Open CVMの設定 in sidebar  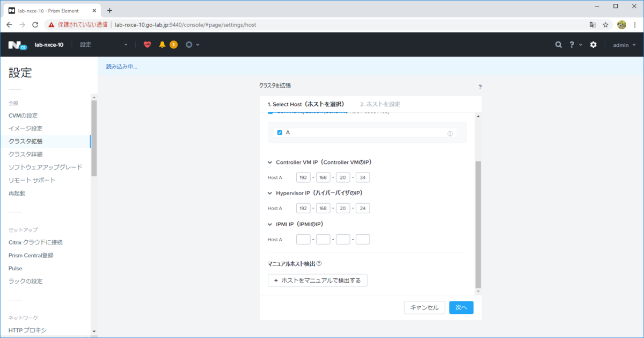click(x=23, y=116)
